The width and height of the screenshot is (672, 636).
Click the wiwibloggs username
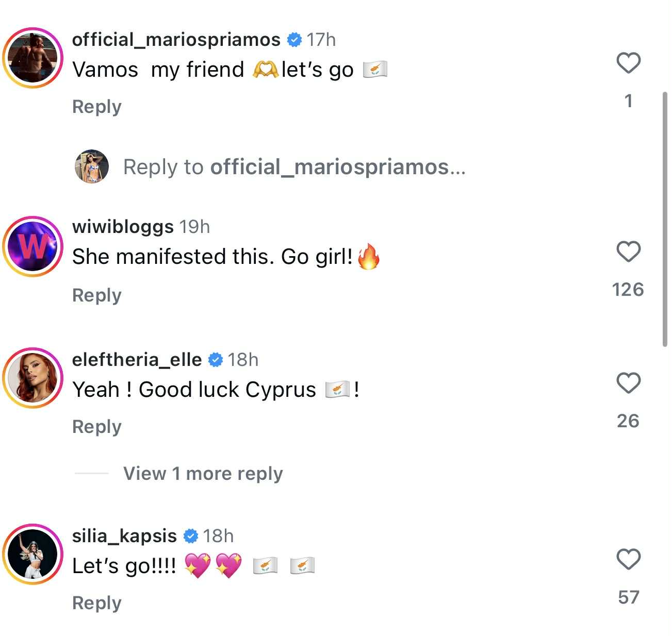(123, 227)
